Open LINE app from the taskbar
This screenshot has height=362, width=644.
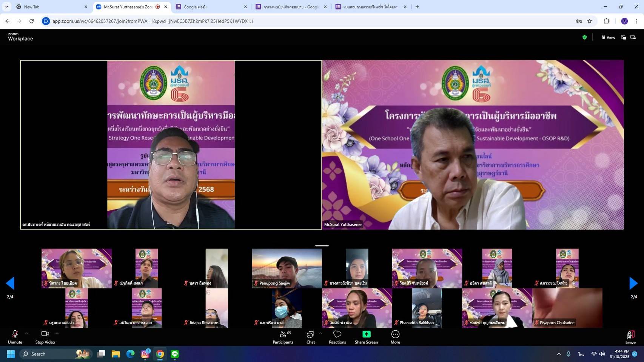[x=174, y=354]
